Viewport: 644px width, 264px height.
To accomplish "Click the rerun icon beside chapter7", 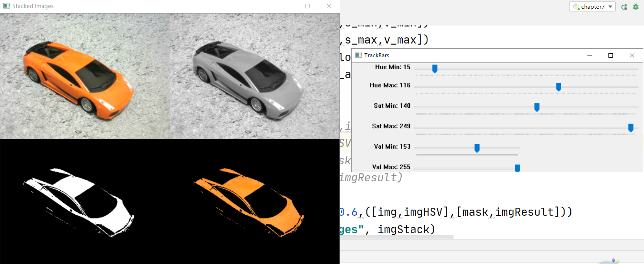I will [x=624, y=7].
